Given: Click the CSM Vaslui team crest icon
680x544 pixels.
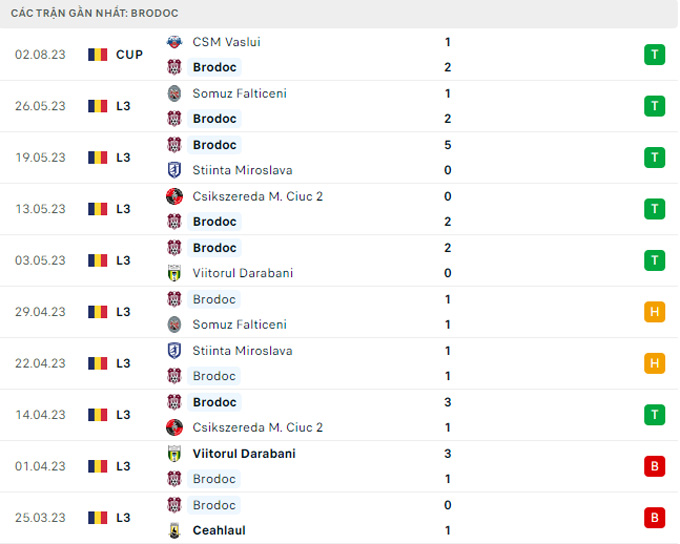Looking at the screenshot, I should (x=174, y=42).
